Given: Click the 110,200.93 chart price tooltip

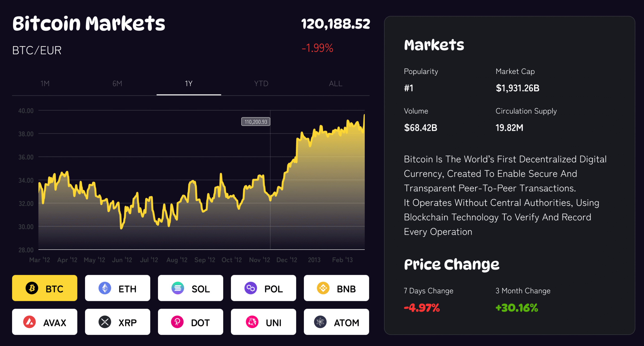Looking at the screenshot, I should pos(256,122).
